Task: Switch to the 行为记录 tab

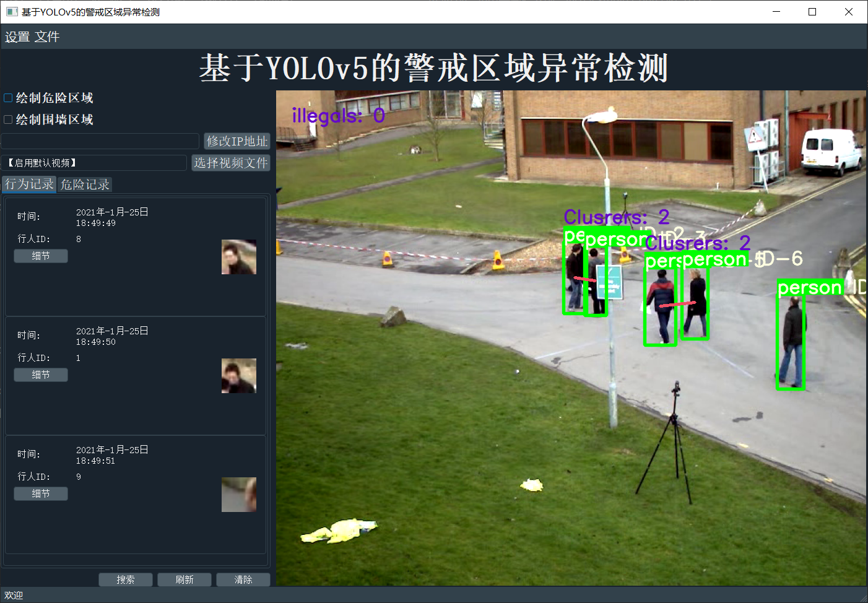Action: (29, 184)
